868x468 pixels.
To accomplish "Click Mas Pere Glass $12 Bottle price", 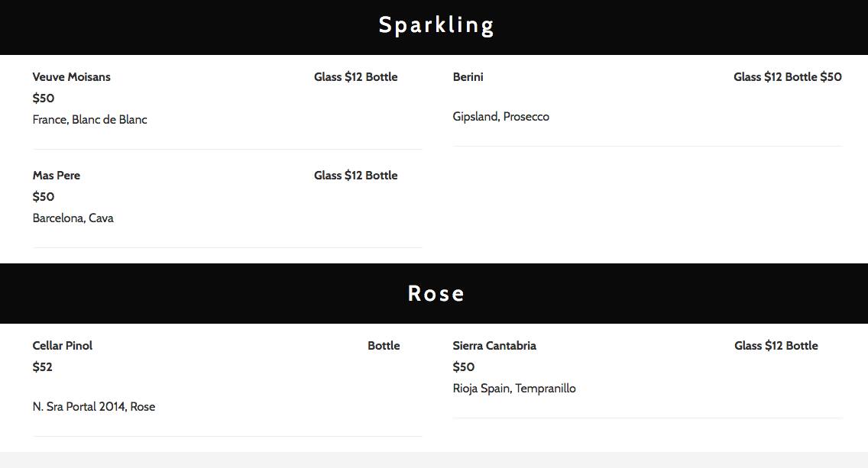I will point(355,176).
